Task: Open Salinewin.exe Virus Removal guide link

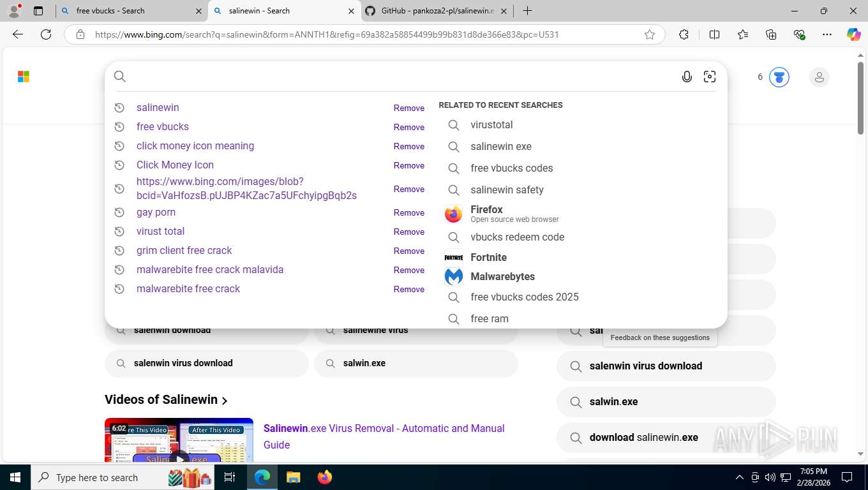Action: tap(384, 436)
